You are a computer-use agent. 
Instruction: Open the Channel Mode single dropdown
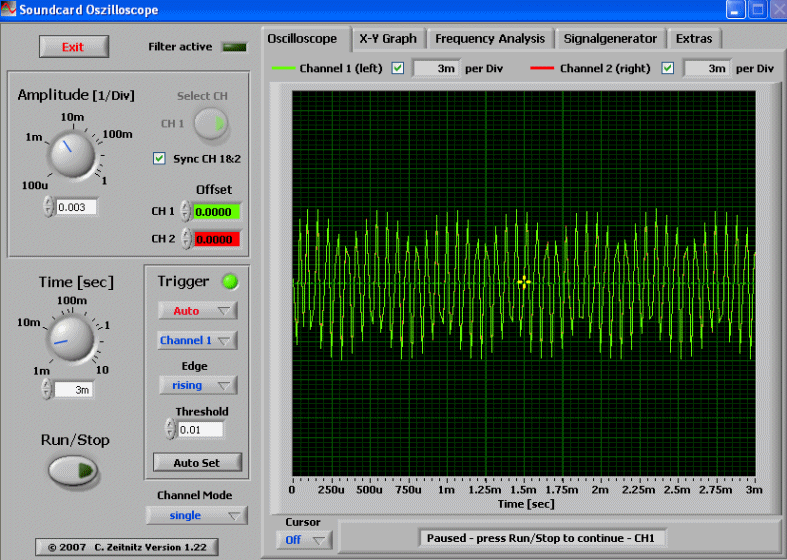(x=197, y=515)
